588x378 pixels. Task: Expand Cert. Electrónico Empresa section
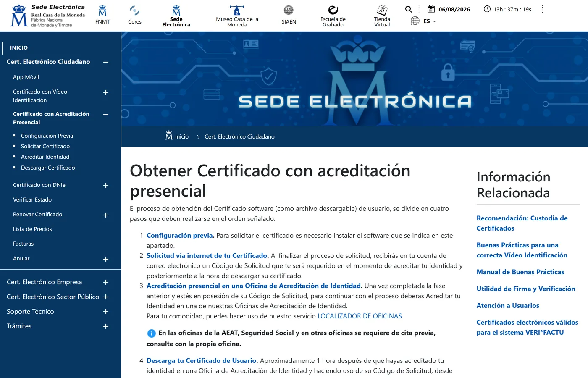coord(106,282)
